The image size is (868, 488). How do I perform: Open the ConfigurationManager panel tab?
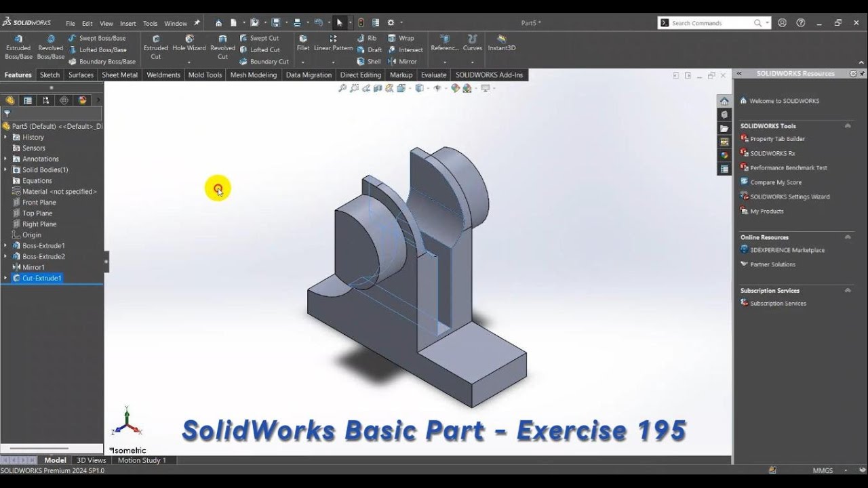tap(45, 100)
